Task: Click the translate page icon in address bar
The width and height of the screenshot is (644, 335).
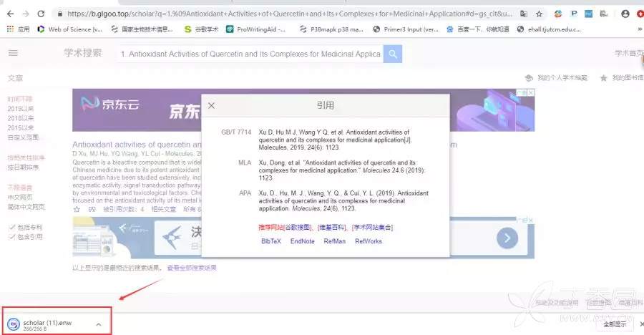Action: tap(524, 14)
